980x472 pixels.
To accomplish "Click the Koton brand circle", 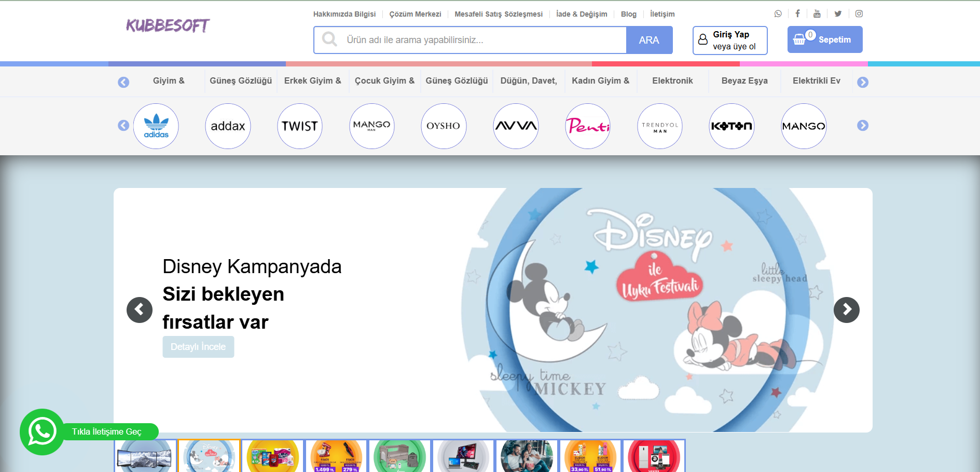I will 731,126.
